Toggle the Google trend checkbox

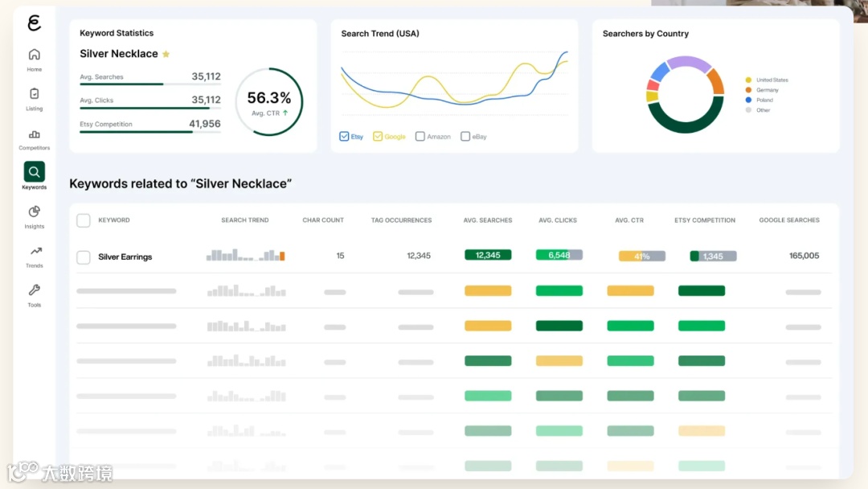pyautogui.click(x=378, y=136)
